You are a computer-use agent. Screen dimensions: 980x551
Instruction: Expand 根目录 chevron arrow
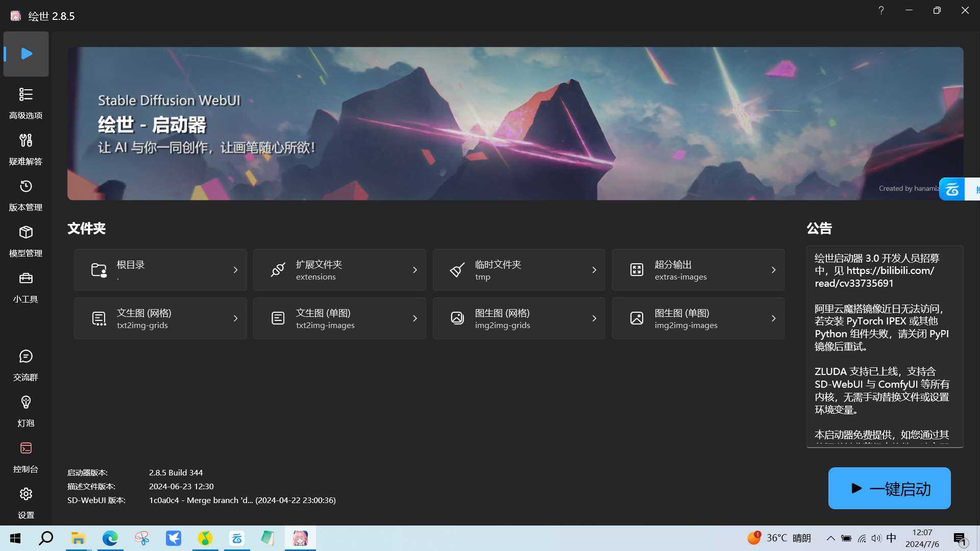(x=235, y=270)
